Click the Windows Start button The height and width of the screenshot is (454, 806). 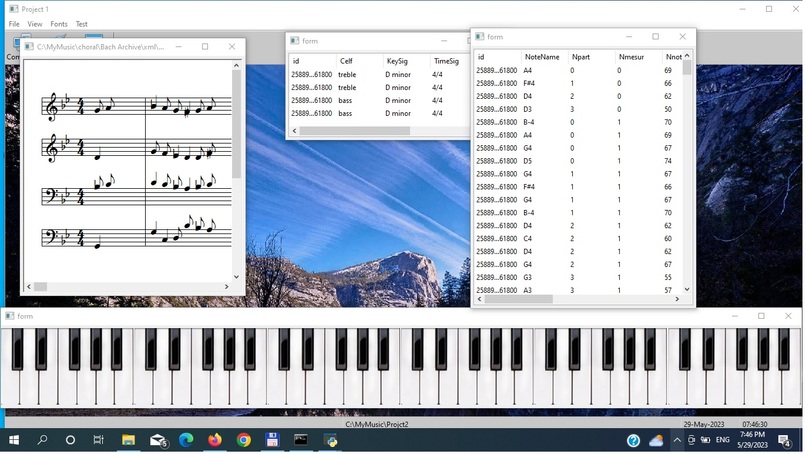point(14,440)
